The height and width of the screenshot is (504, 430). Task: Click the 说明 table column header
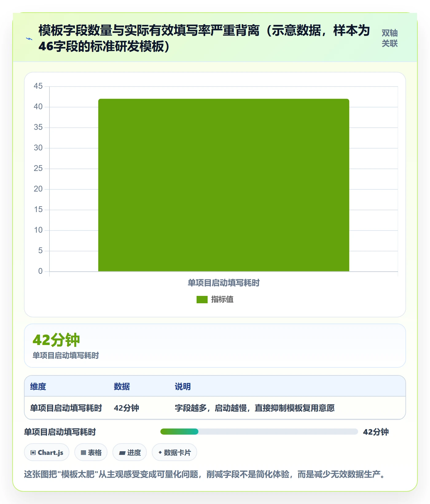(x=183, y=386)
